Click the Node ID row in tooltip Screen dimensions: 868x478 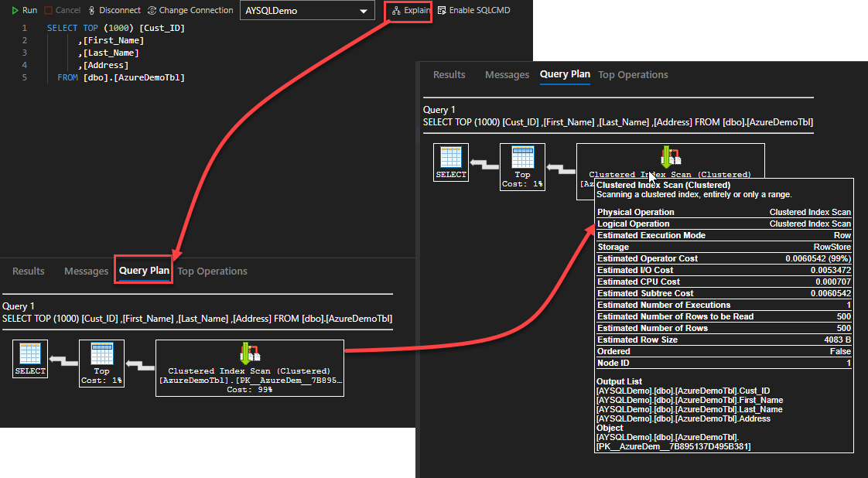coord(723,363)
